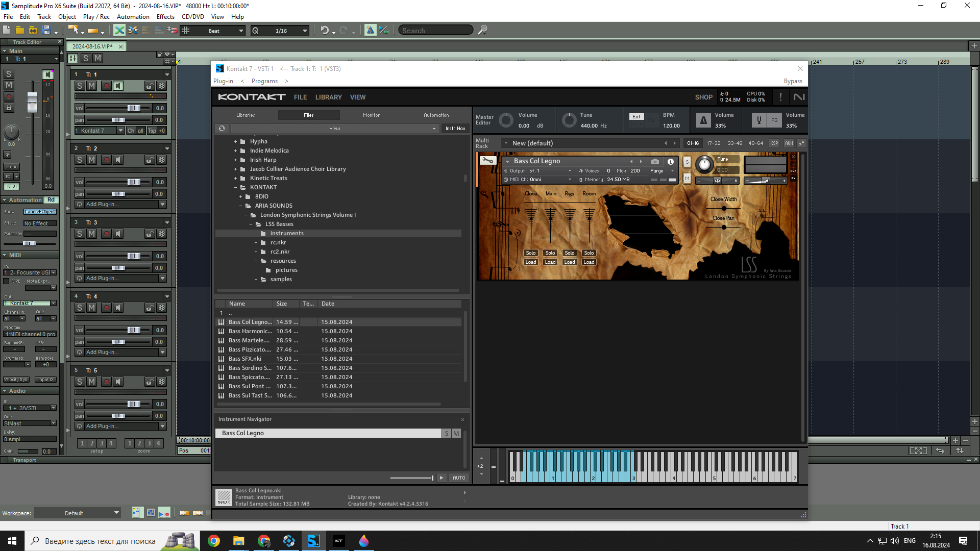The height and width of the screenshot is (551, 980).
Task: Toggle the Ext sync button next to BPM
Action: pyautogui.click(x=636, y=116)
